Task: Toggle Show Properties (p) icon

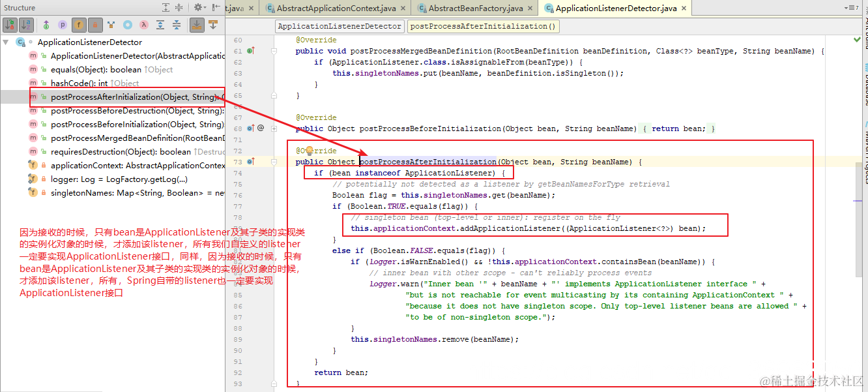Action: pyautogui.click(x=63, y=25)
